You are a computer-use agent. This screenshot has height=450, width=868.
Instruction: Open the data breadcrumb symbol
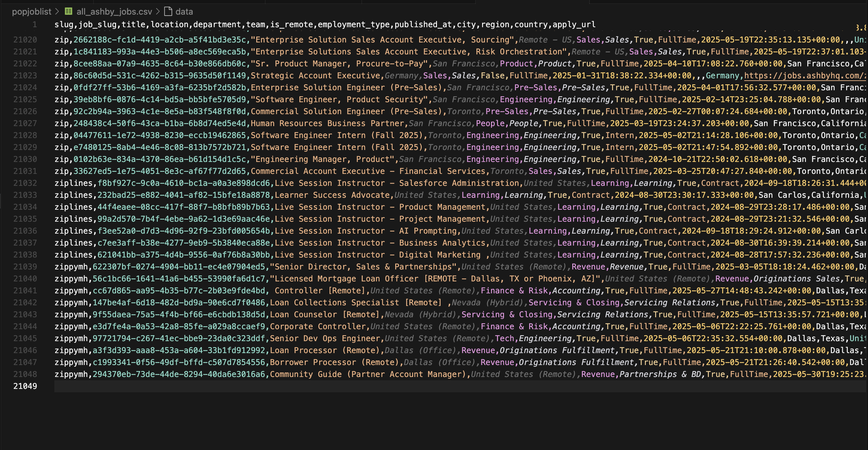click(x=184, y=12)
